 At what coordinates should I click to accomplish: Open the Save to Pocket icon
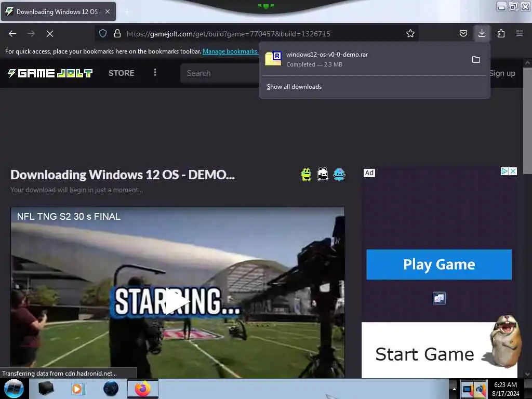(x=463, y=33)
